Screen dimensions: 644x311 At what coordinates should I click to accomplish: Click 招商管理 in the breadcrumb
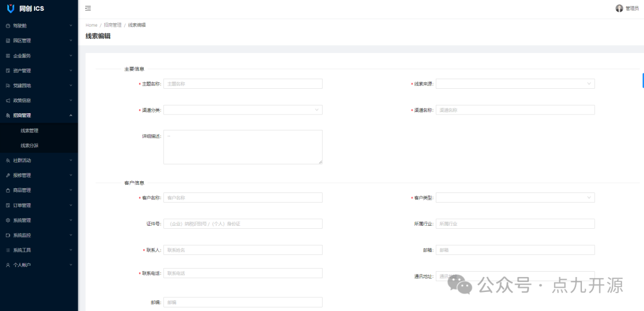[x=113, y=25]
